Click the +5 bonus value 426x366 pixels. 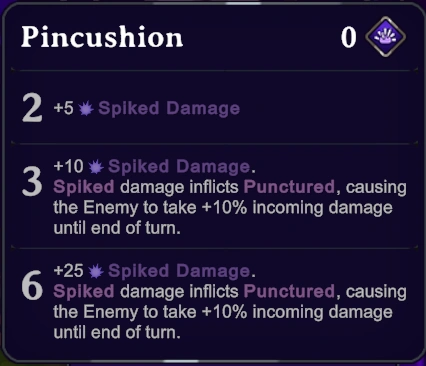click(x=63, y=108)
